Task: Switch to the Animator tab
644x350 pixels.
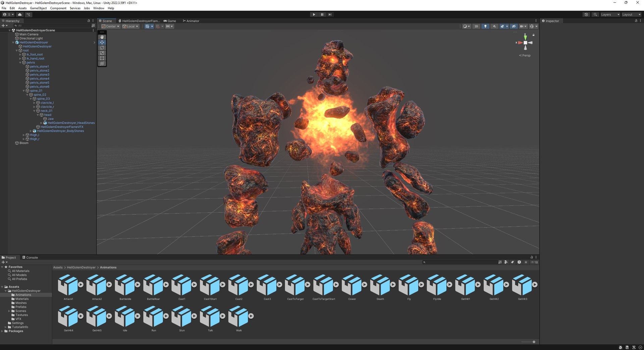Action: pyautogui.click(x=191, y=21)
